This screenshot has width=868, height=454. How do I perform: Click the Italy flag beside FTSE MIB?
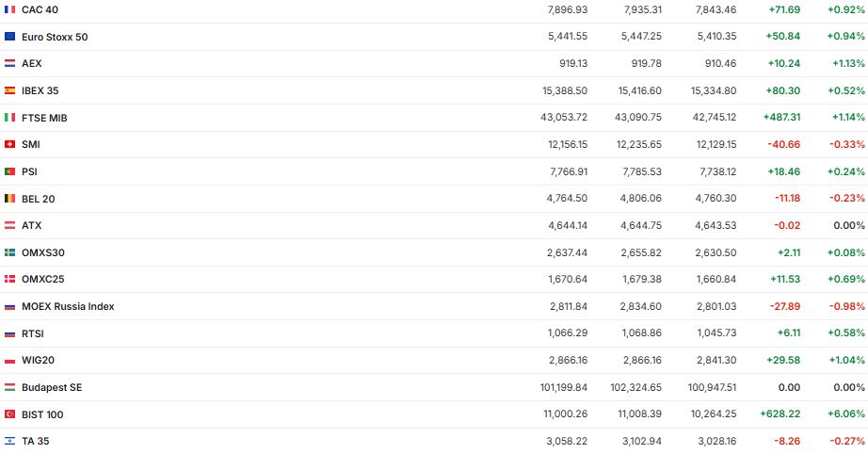pyautogui.click(x=9, y=118)
